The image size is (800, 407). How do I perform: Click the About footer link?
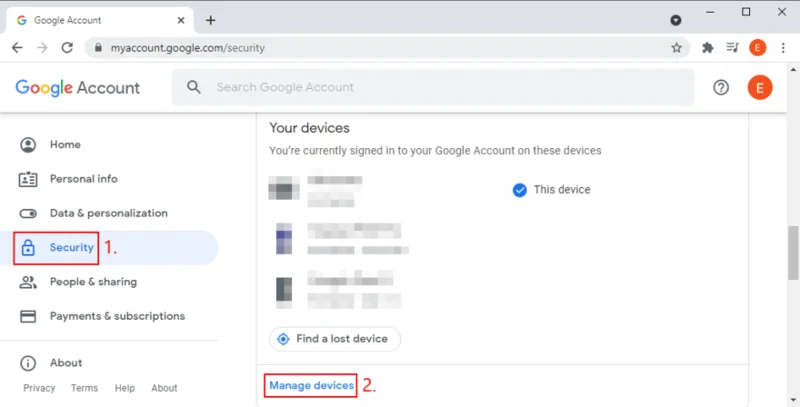pyautogui.click(x=164, y=388)
